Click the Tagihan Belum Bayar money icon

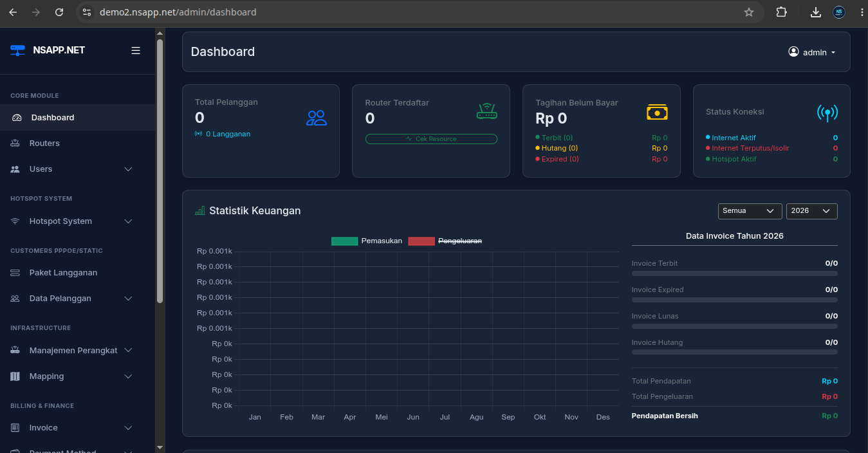point(657,113)
